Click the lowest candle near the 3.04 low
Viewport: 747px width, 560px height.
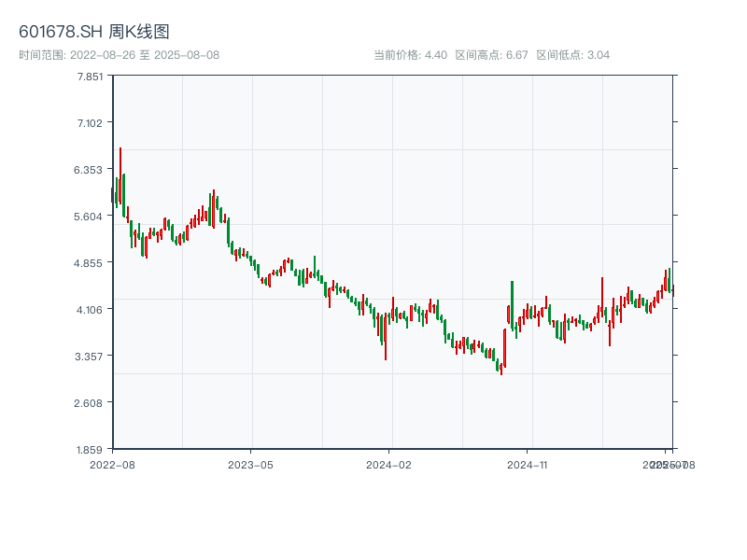[x=500, y=369]
